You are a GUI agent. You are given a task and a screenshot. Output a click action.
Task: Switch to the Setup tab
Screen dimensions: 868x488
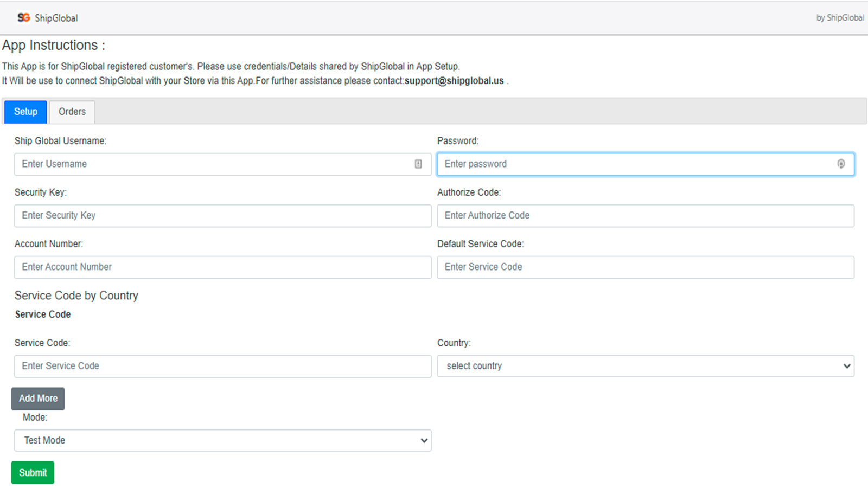pyautogui.click(x=25, y=112)
